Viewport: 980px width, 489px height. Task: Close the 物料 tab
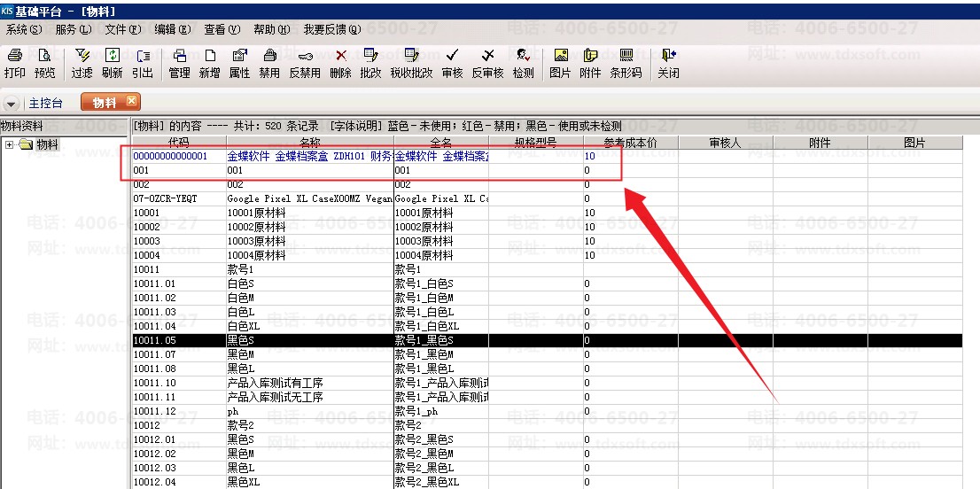click(x=132, y=102)
